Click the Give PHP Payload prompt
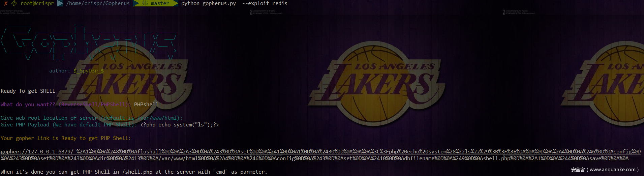This screenshot has width=644, height=176. tap(69, 125)
